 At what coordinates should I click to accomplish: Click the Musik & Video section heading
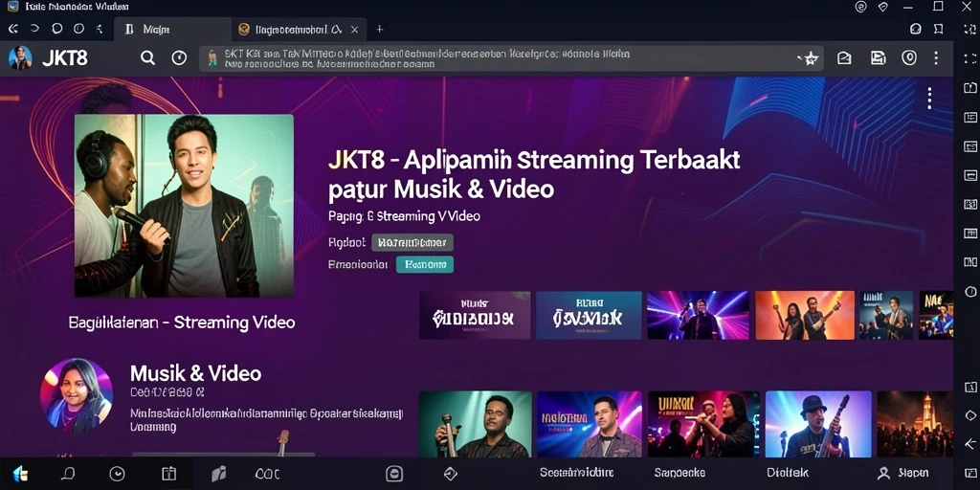click(x=195, y=374)
